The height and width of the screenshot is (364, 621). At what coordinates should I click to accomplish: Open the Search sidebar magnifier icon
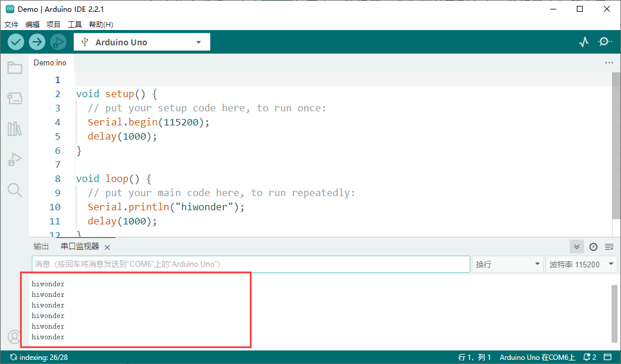[15, 190]
